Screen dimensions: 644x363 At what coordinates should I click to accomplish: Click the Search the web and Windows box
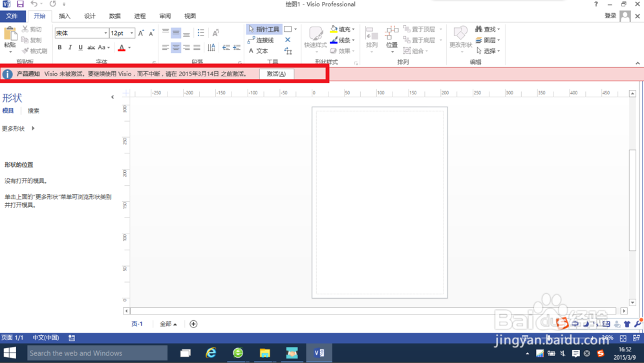tap(98, 353)
